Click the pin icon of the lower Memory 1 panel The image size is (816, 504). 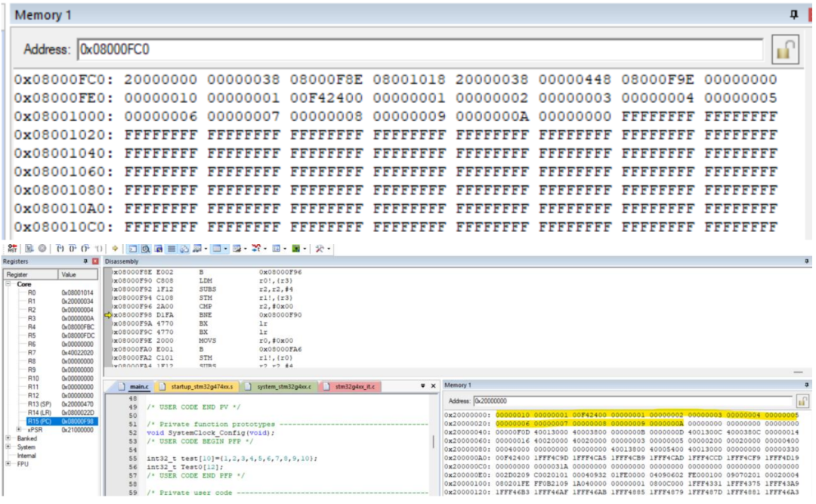pos(807,385)
